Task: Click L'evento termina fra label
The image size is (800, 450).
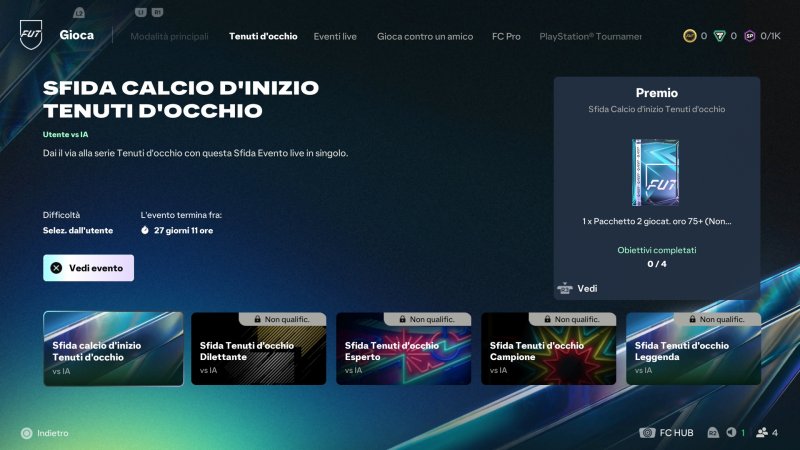Action: (181, 215)
